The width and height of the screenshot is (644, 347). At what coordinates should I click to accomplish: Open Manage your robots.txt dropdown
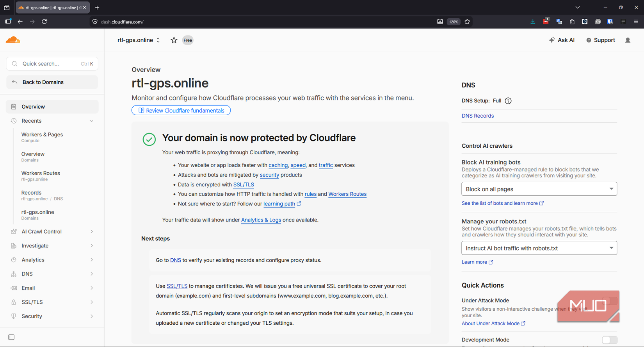point(539,248)
